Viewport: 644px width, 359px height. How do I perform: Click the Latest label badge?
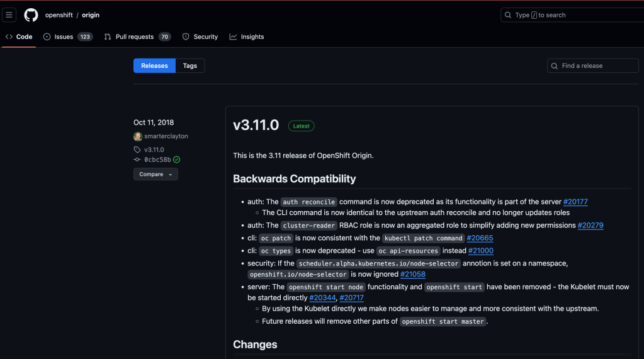(301, 126)
